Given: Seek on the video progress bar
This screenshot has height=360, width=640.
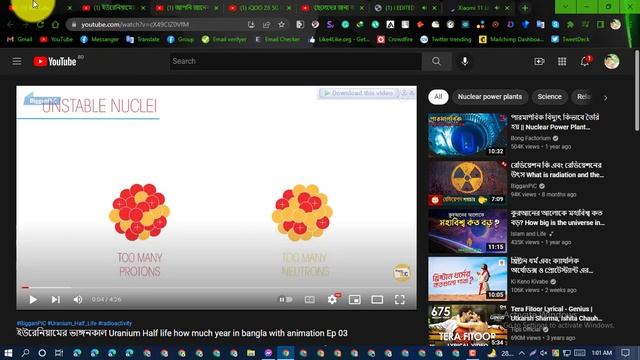Looking at the screenshot, I should pos(216,287).
